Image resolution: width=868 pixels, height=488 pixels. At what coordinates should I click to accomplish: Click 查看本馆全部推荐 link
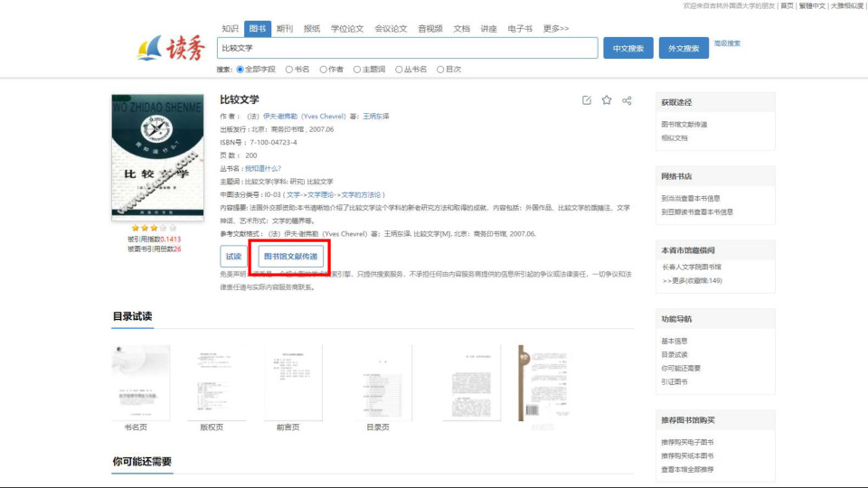[687, 469]
